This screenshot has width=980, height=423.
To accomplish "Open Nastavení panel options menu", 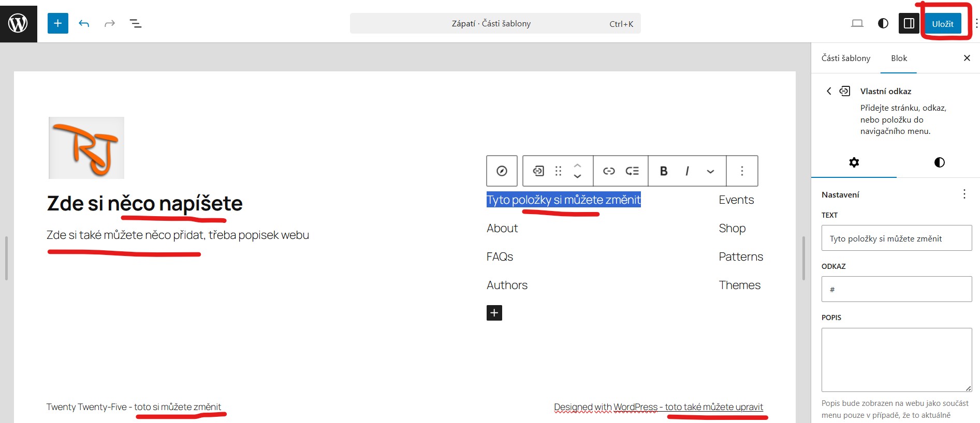I will click(964, 194).
